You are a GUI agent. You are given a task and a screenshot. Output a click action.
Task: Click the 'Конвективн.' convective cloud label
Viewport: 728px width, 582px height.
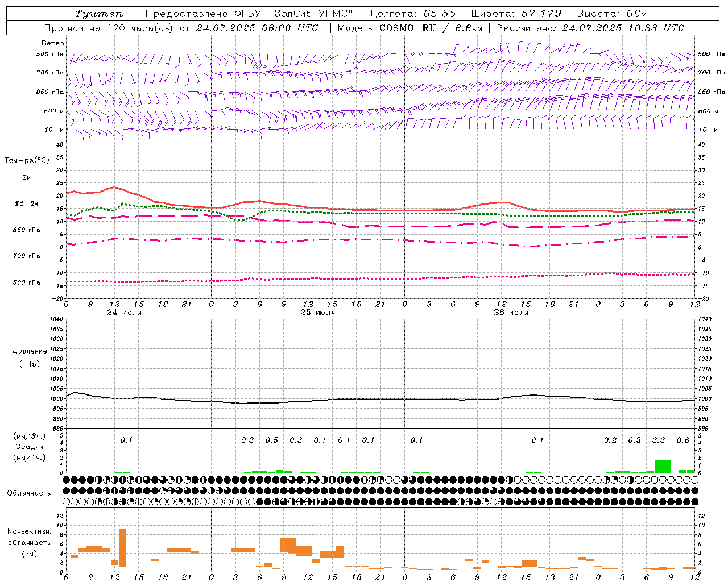30,531
